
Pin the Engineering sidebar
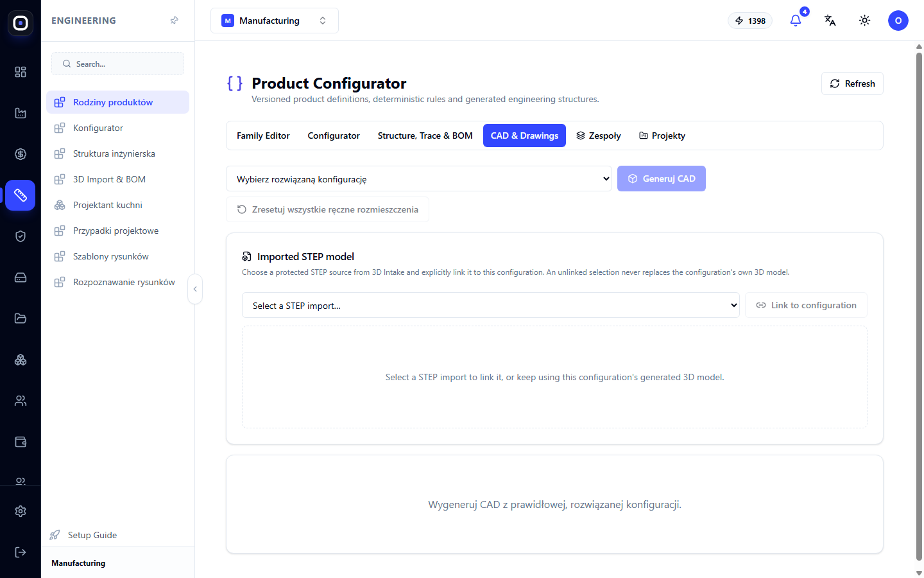[x=174, y=21]
